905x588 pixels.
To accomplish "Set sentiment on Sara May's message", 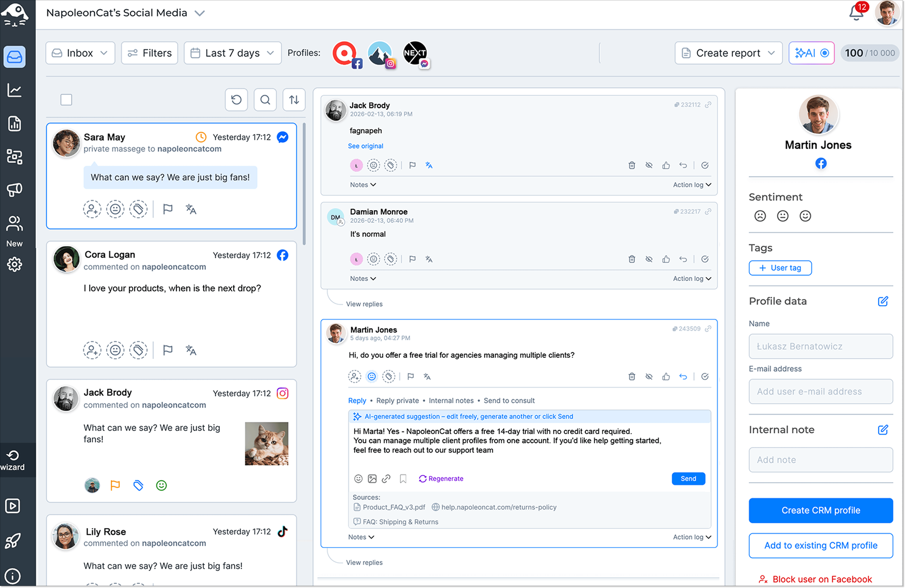I will click(x=115, y=209).
